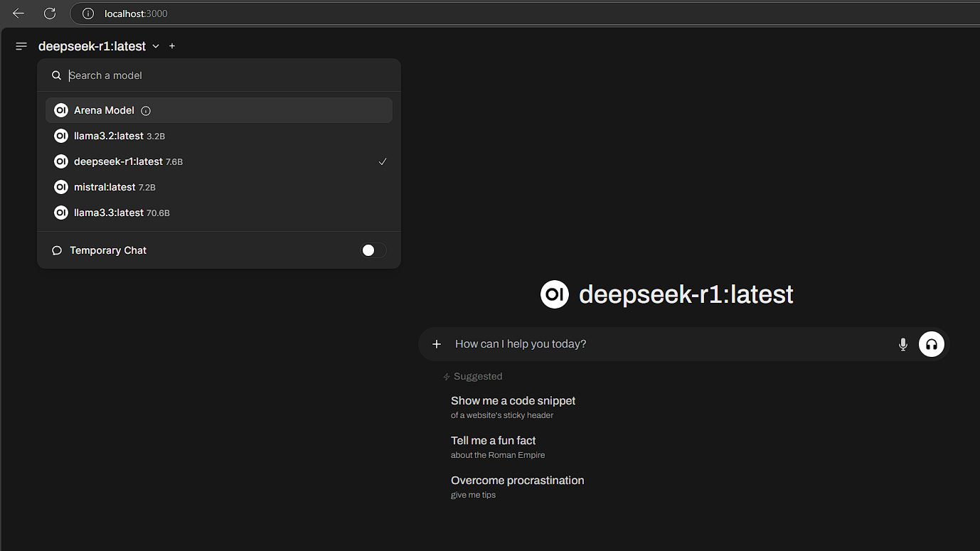Select the deepseek-r1:latest model entry
Viewport: 980px width, 551px height.
(x=219, y=161)
